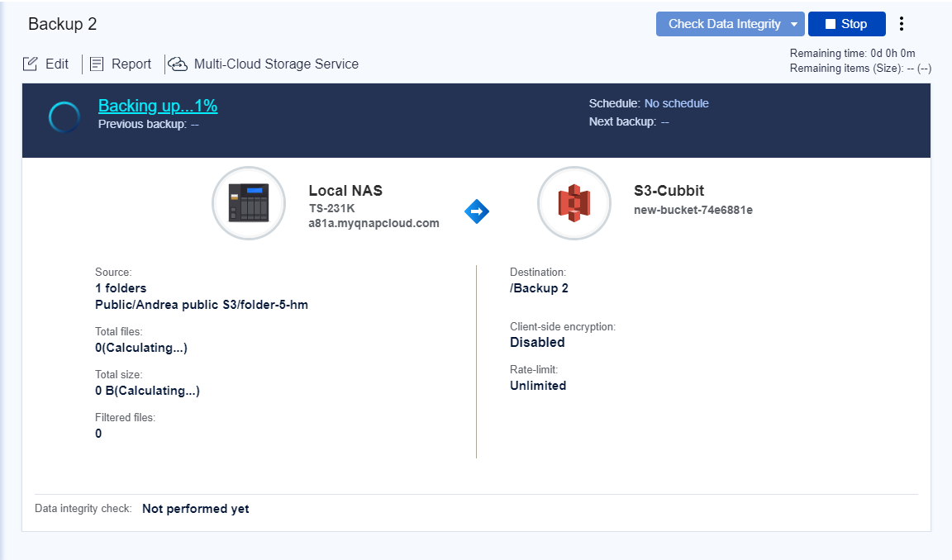952x560 pixels.
Task: Select the Not performed yet status
Action: click(x=196, y=509)
